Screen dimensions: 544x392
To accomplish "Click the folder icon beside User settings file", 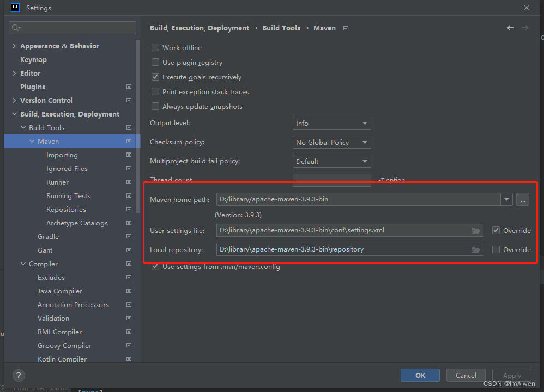I will coord(476,230).
